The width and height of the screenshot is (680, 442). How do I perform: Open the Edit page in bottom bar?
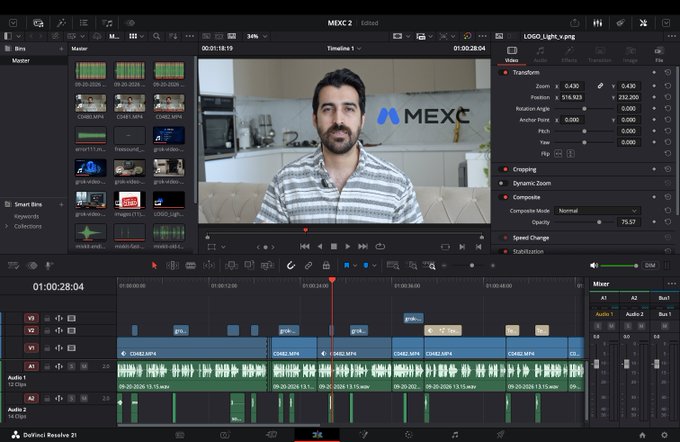coord(317,435)
